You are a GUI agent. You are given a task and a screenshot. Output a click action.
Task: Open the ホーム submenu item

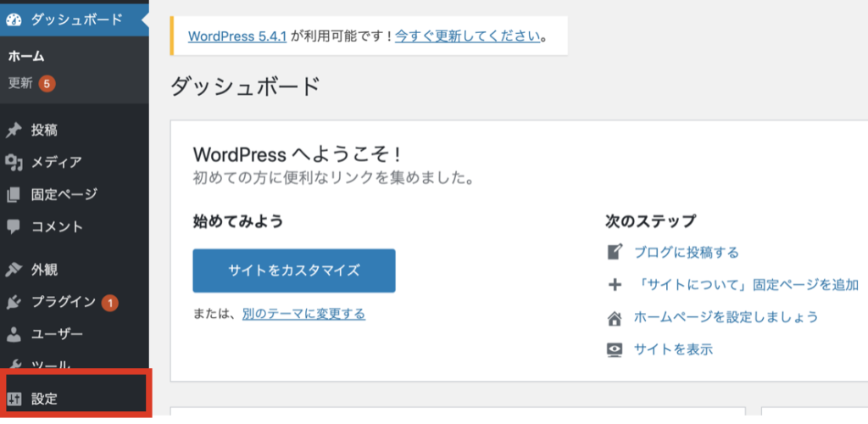[26, 57]
